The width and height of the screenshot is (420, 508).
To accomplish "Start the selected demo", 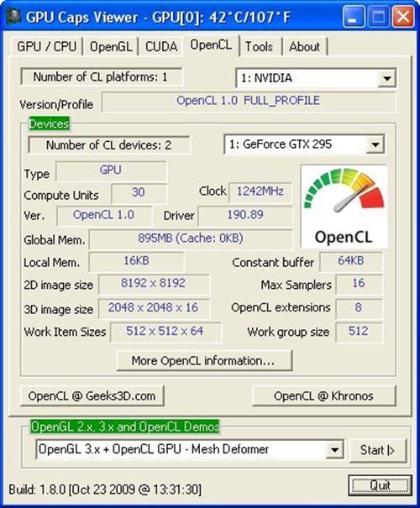I will pos(377,450).
